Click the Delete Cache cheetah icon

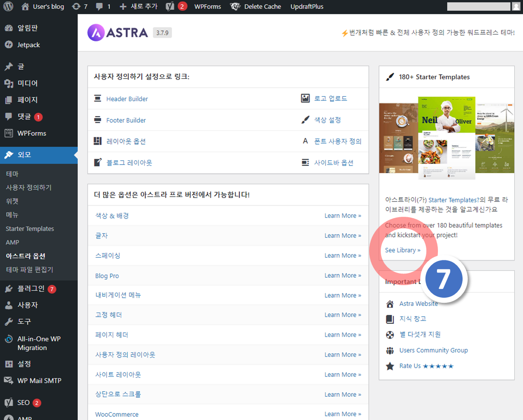coord(236,7)
